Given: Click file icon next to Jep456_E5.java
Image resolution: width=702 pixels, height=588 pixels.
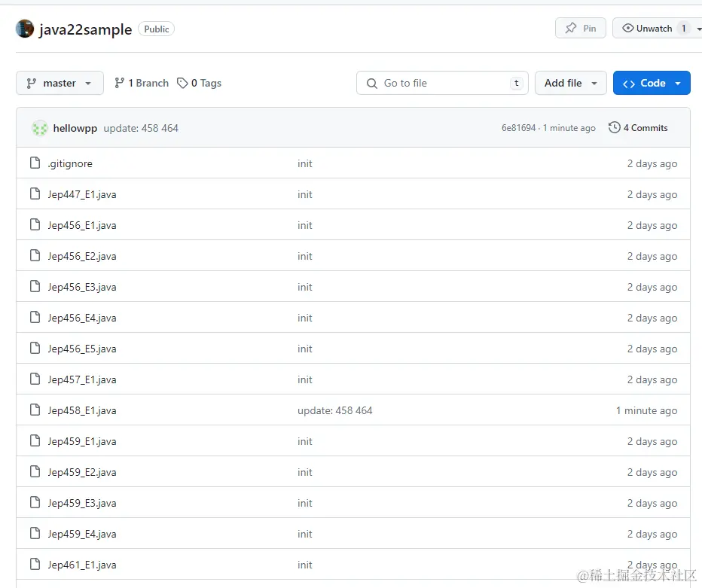Looking at the screenshot, I should (35, 348).
